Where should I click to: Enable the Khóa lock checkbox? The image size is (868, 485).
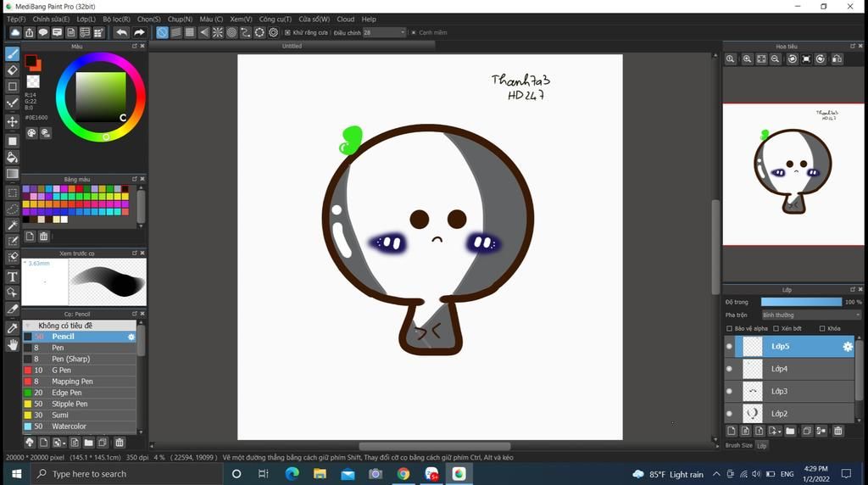[x=822, y=328]
